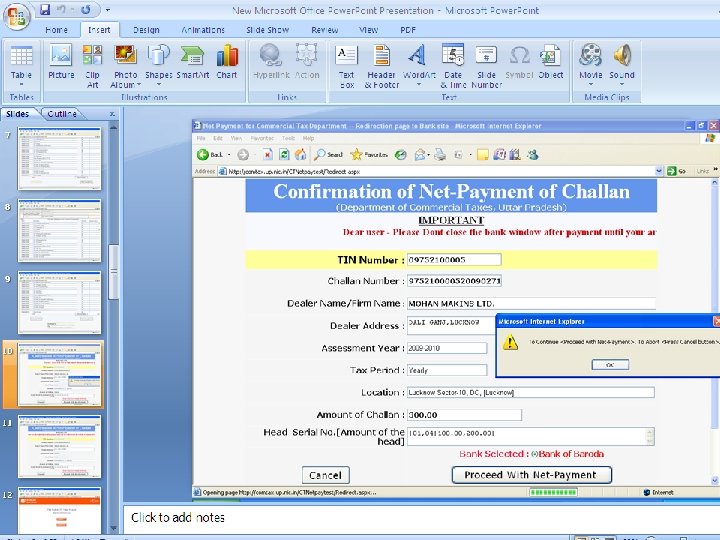
Task: Insert a Chart
Action: tap(227, 62)
